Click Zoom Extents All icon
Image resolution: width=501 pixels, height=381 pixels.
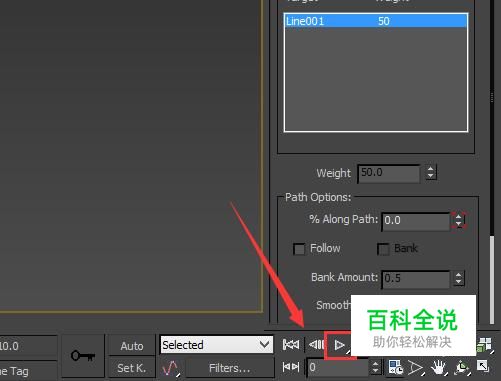coord(485,345)
